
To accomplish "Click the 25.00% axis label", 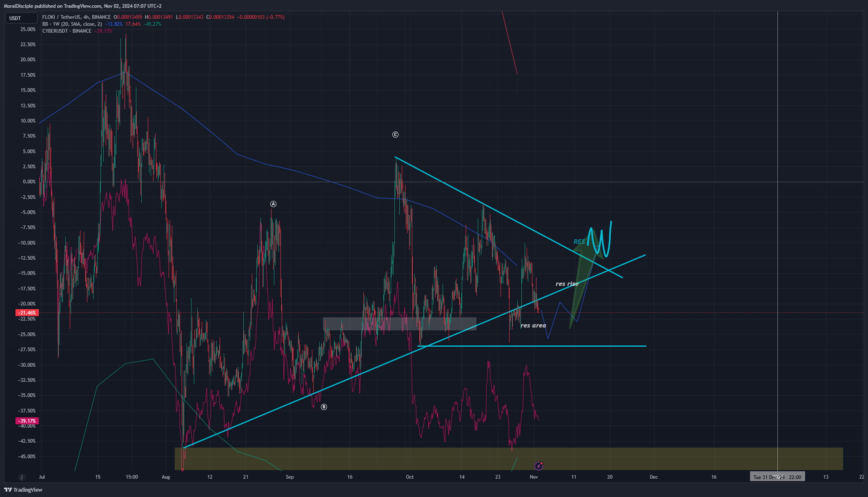I will (x=28, y=29).
